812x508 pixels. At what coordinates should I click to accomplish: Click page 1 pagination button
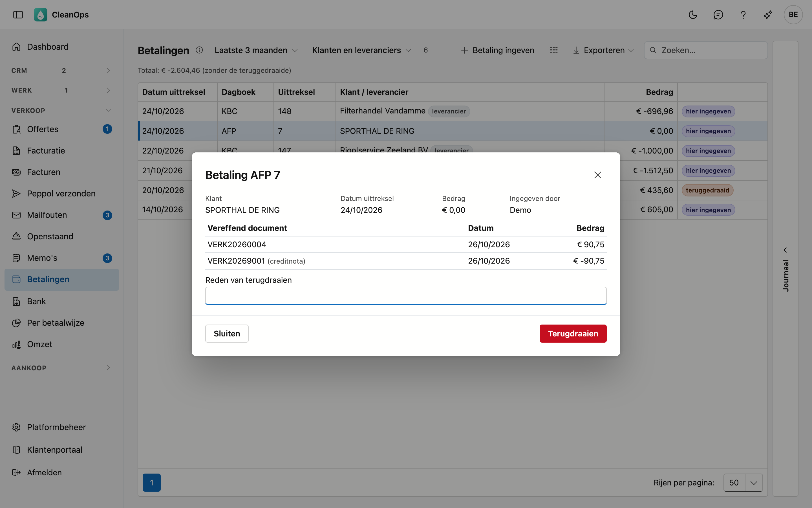[152, 483]
